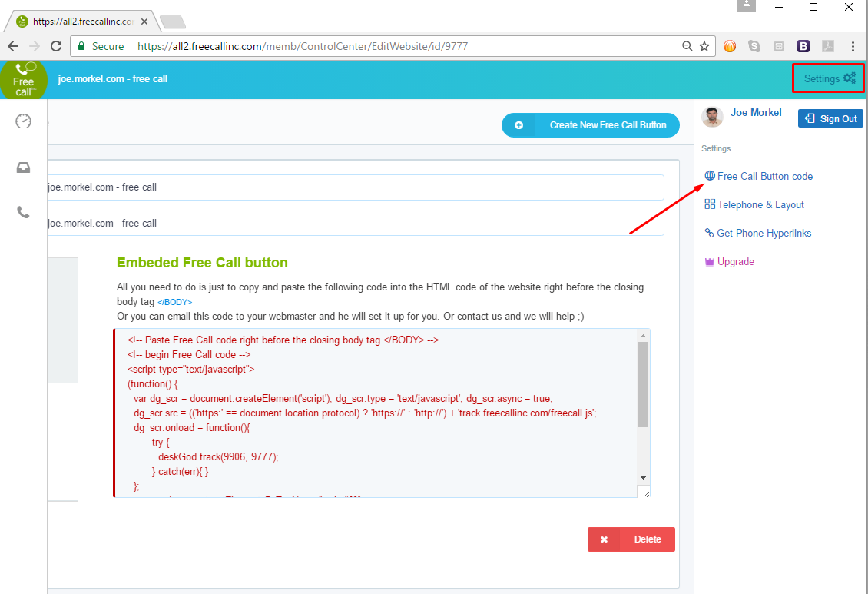
Task: Click the Bootstrap B extension icon
Action: point(803,47)
